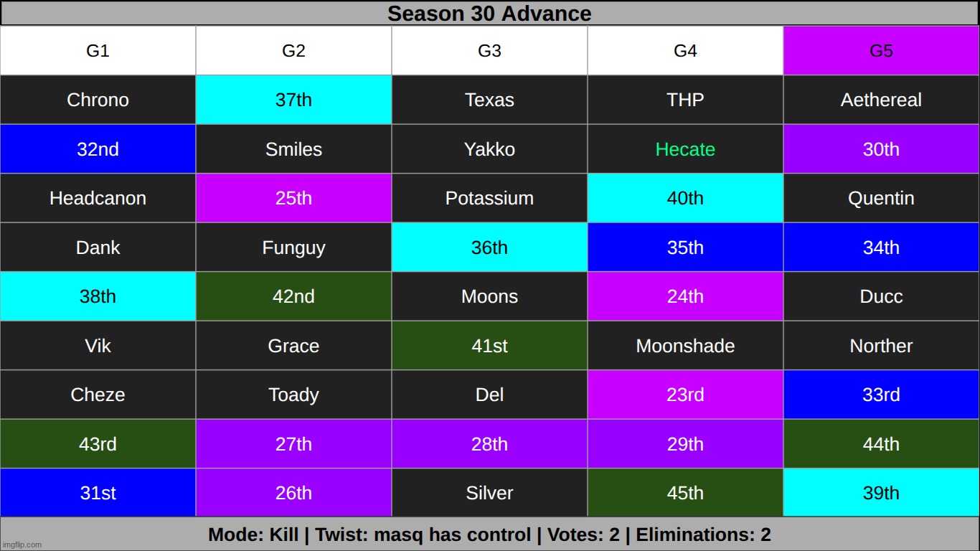Click the cyan 39th cell
This screenshot has height=551, width=980.
[881, 493]
